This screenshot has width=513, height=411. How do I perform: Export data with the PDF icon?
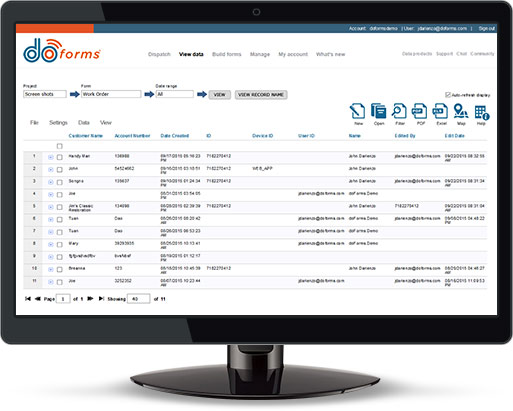(419, 111)
